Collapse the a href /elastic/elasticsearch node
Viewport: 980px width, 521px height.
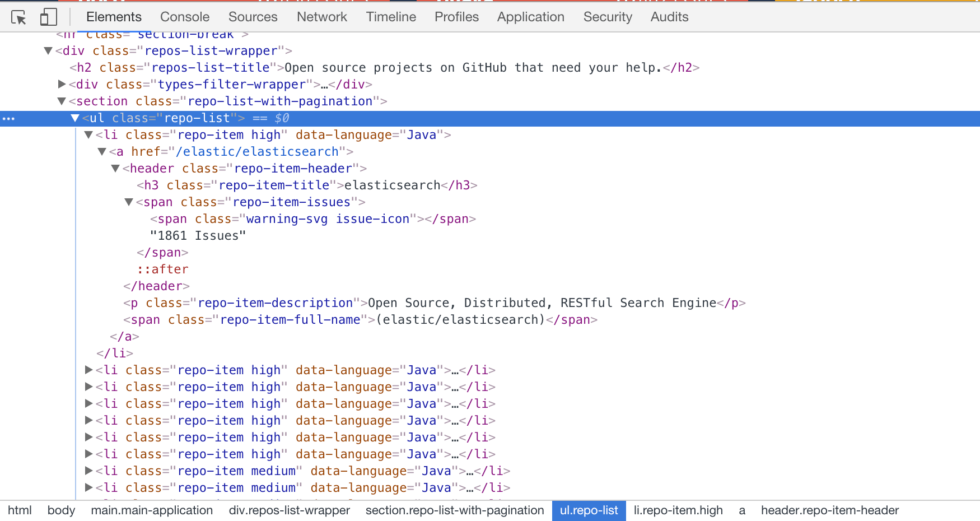pos(102,152)
